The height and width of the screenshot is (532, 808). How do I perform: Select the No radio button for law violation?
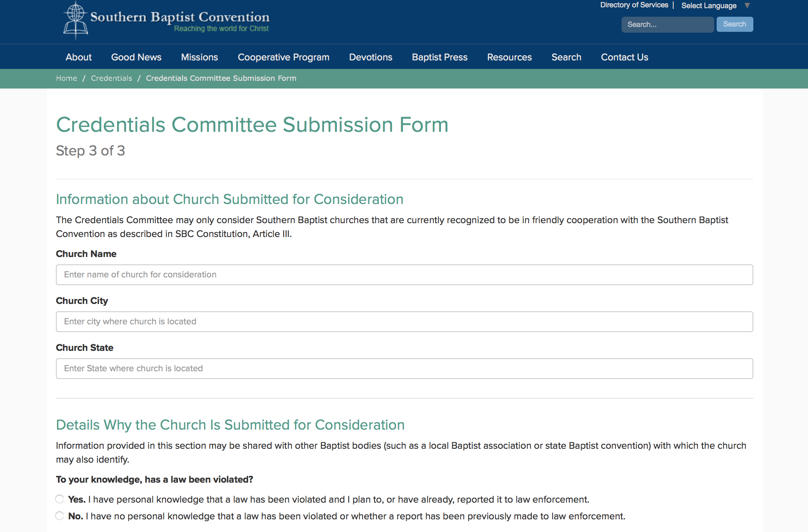pyautogui.click(x=59, y=515)
